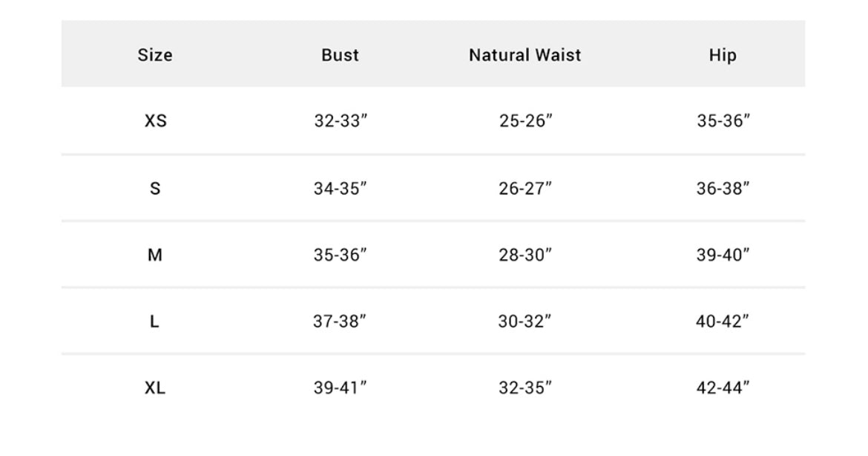Click the XS bust value 32-33″

coord(341,120)
